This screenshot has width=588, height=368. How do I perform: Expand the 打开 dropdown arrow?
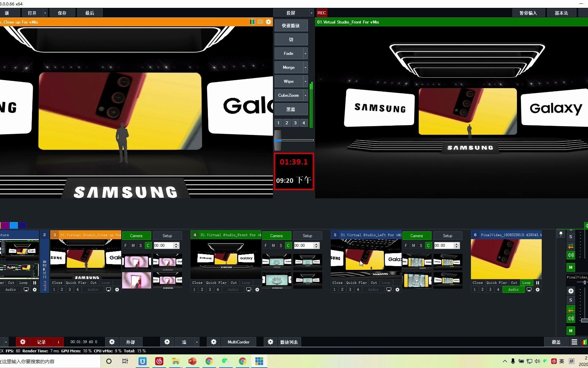click(45, 13)
